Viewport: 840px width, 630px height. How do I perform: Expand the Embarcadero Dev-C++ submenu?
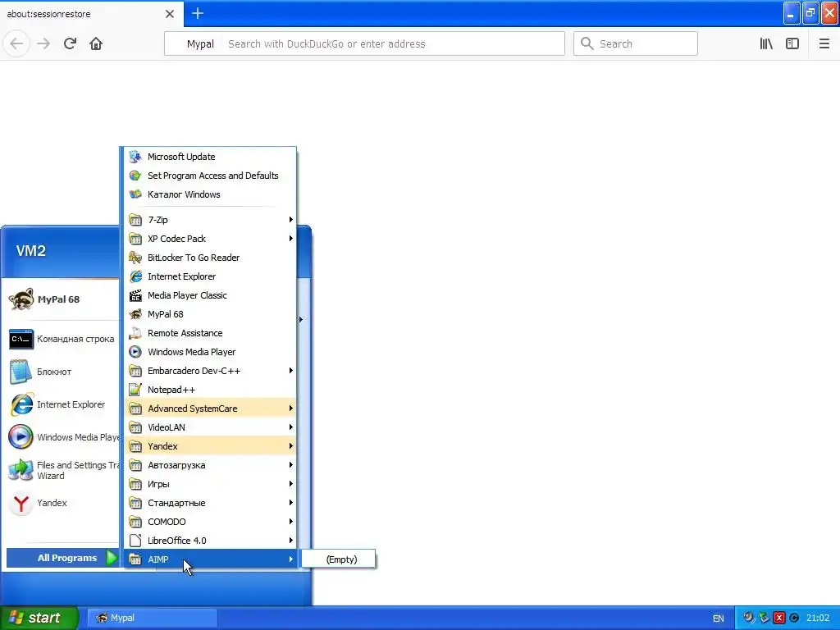coord(211,371)
